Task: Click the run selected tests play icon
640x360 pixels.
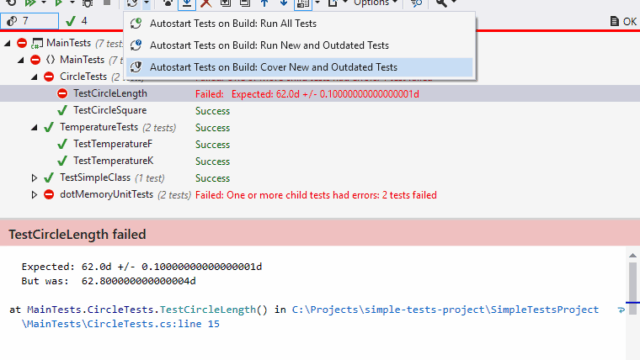Action: (58, 3)
